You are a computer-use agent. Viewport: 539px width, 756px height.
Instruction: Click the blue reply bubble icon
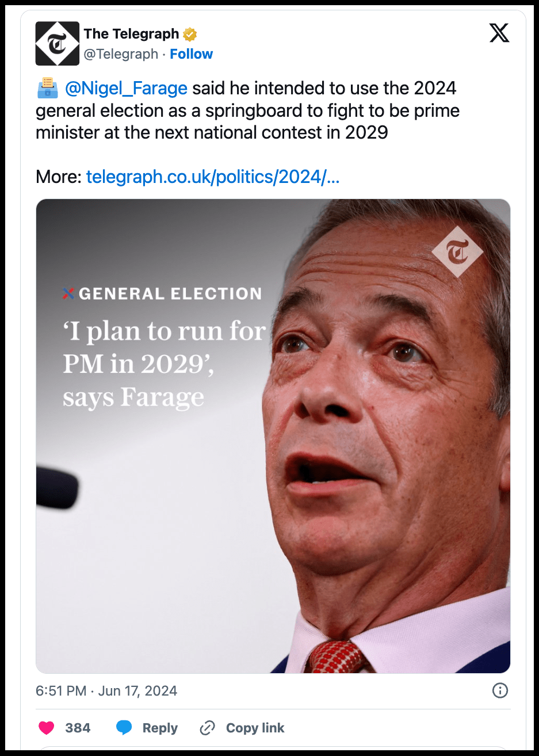[x=124, y=728]
